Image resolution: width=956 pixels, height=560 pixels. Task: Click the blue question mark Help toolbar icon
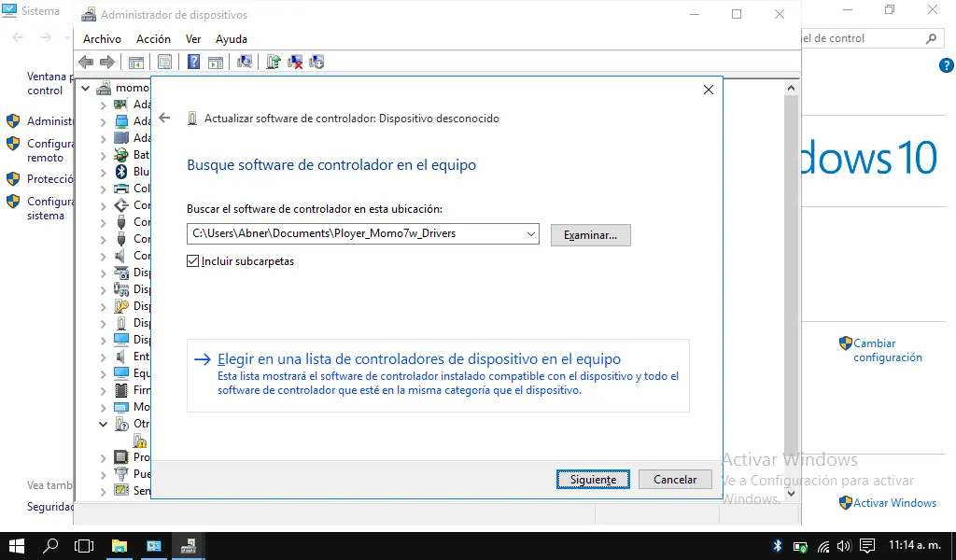[193, 63]
